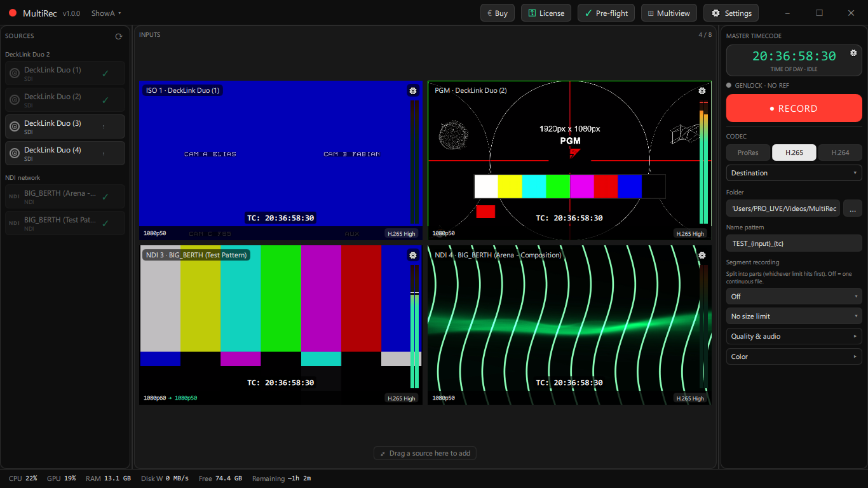
Task: Click the H.265 High badge on NDI 3
Action: 402,398
